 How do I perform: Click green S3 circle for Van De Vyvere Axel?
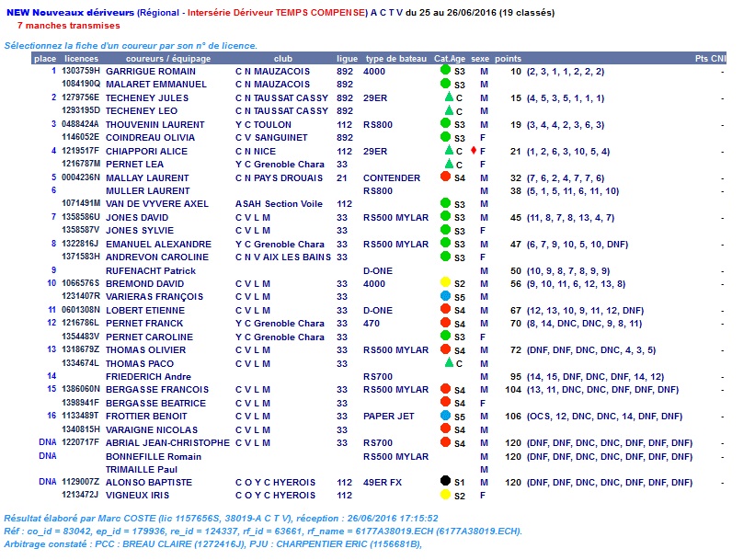(445, 202)
